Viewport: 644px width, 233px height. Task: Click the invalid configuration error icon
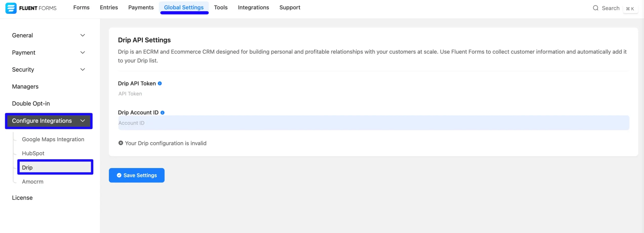[121, 143]
